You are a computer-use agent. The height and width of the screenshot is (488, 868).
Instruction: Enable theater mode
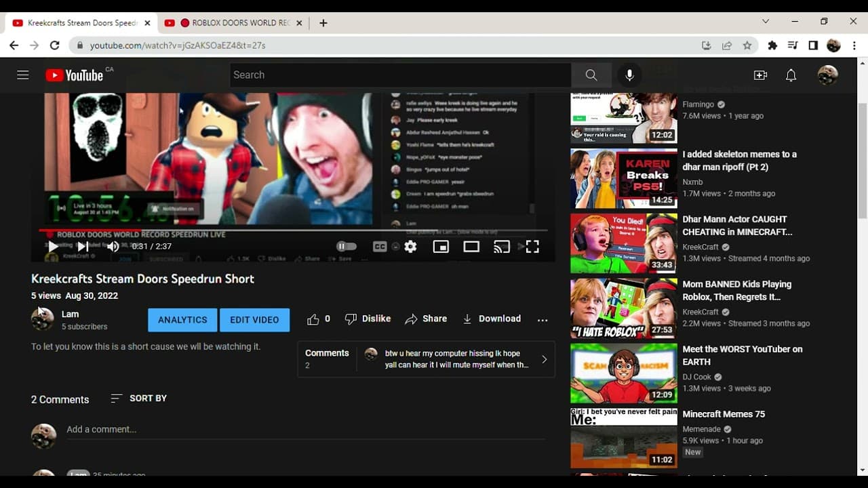point(471,247)
